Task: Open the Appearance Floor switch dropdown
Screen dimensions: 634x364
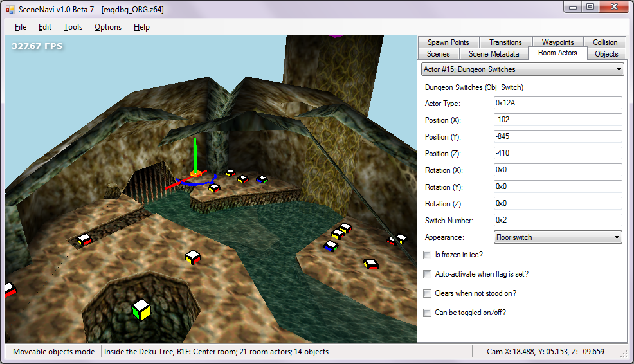Action: (558, 237)
